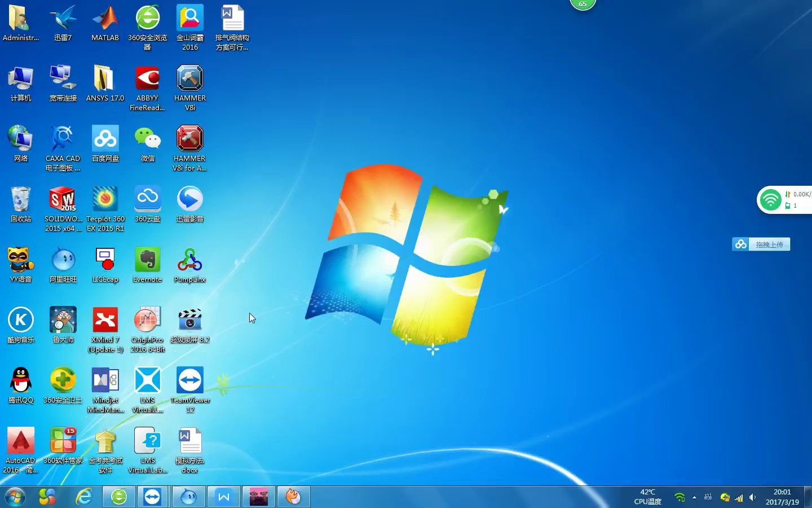Select the LICEcap screen recorder icon

(105, 265)
